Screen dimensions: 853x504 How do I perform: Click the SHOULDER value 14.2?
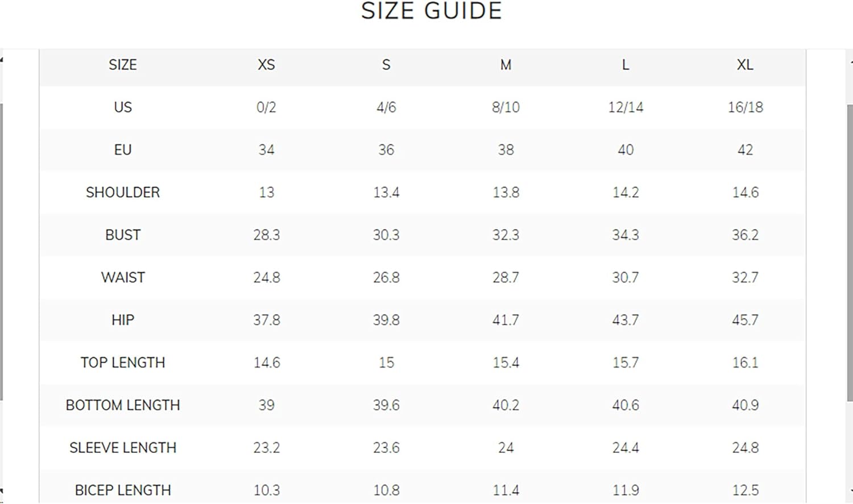(x=626, y=193)
